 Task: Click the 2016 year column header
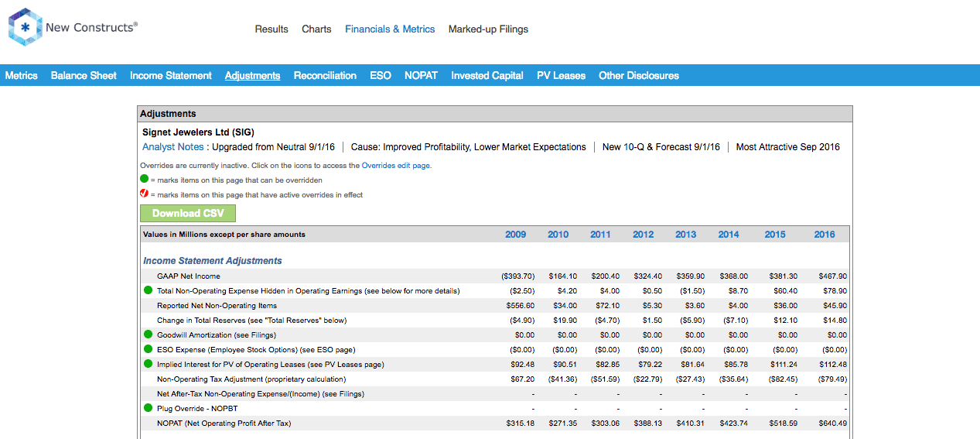[x=825, y=235]
